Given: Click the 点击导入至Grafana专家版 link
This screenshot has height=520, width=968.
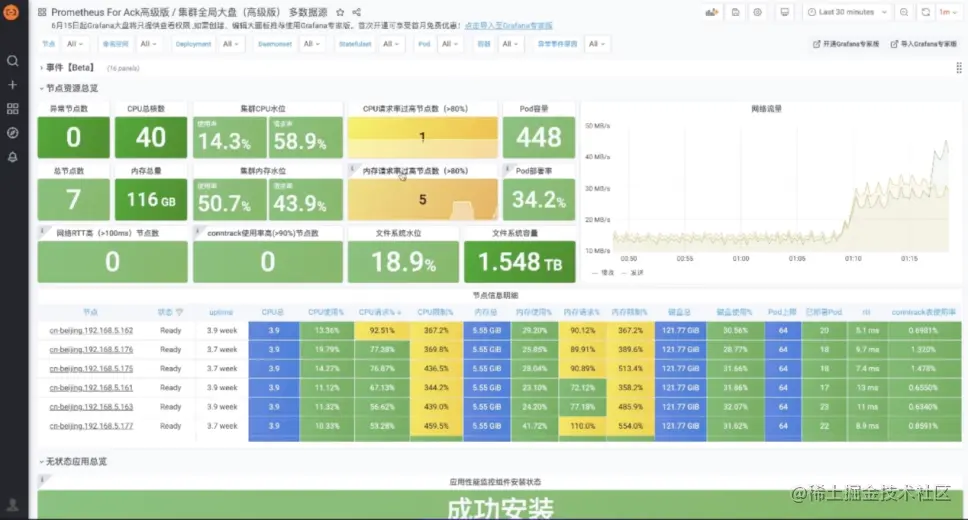Looking at the screenshot, I should coord(509,25).
